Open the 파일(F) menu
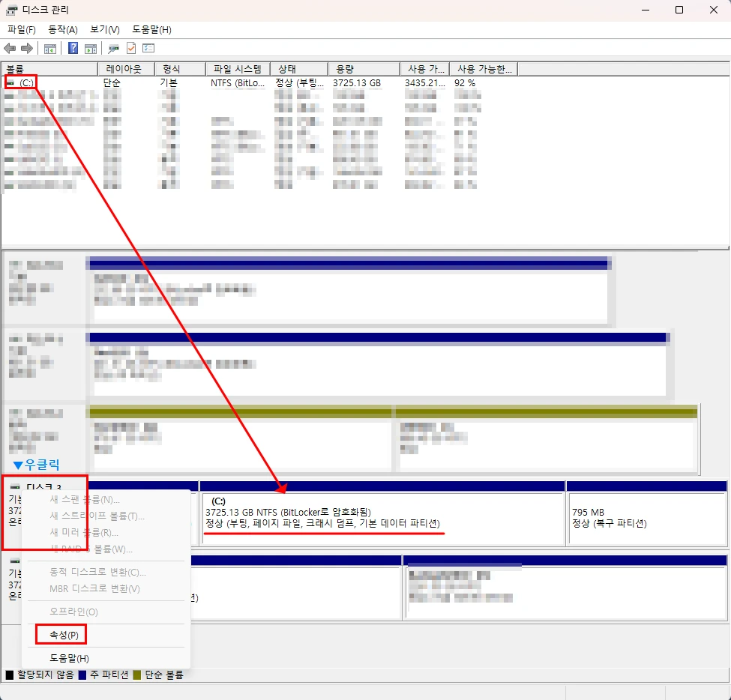 click(22, 30)
